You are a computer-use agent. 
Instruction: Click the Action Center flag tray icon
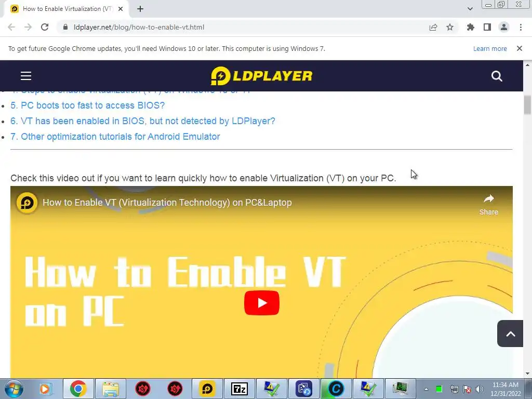pos(467,389)
